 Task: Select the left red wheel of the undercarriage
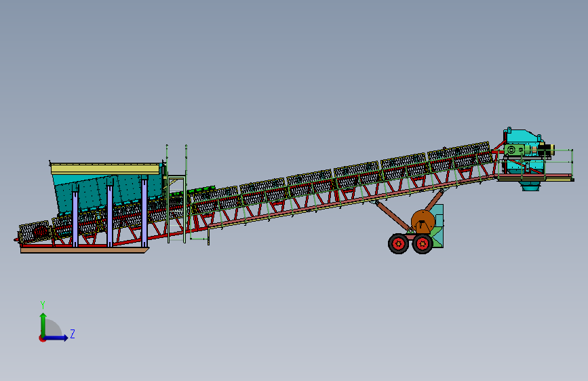tap(398, 244)
